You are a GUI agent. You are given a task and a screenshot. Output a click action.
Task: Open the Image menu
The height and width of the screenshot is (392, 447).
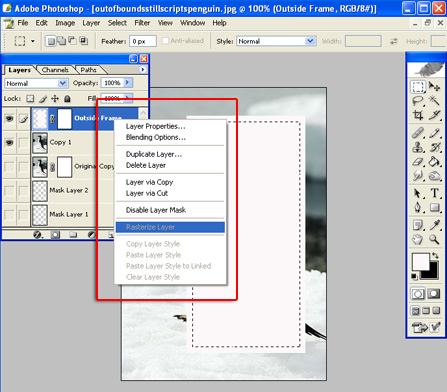(x=65, y=23)
